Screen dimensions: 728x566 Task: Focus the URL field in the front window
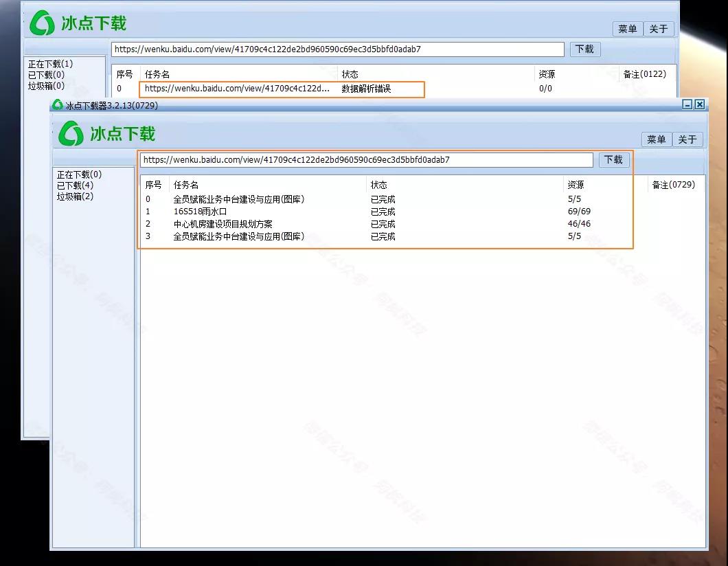coord(366,160)
